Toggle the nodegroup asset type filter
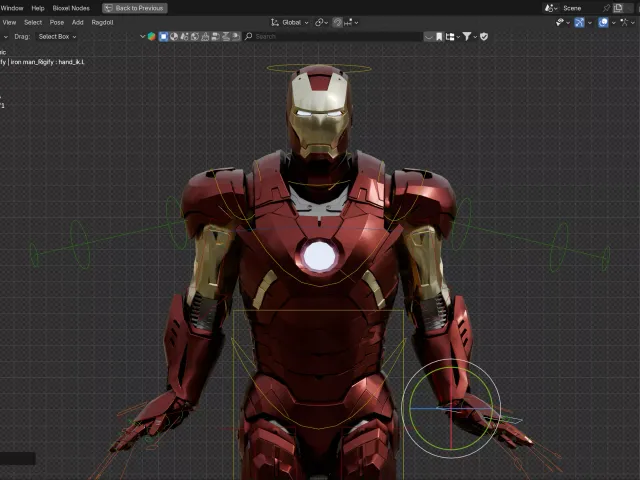 click(x=215, y=36)
